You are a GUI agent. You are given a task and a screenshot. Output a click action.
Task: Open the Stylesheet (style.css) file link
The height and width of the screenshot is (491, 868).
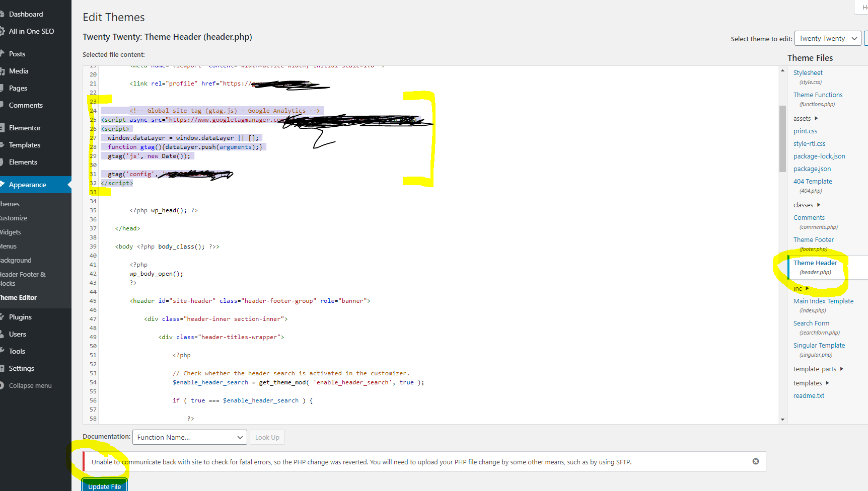[808, 73]
